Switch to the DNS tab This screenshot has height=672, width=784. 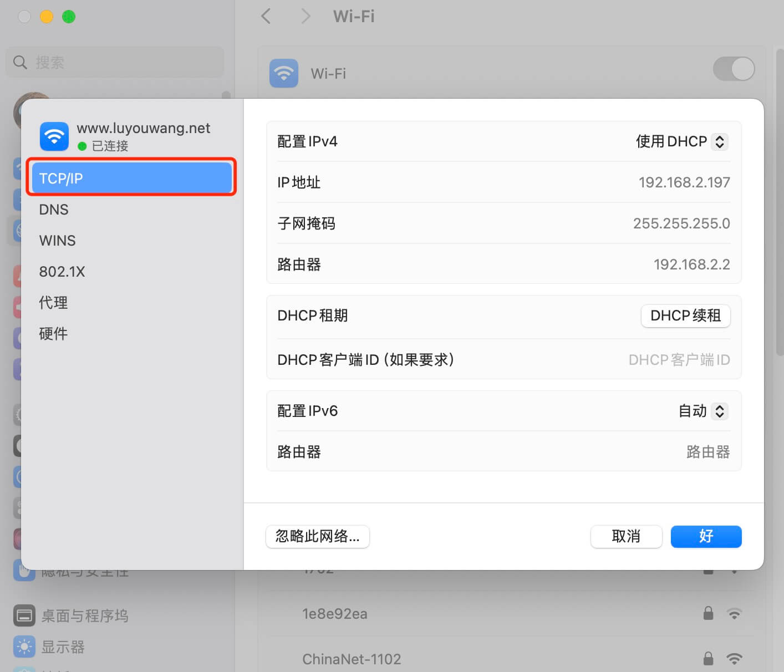point(53,209)
